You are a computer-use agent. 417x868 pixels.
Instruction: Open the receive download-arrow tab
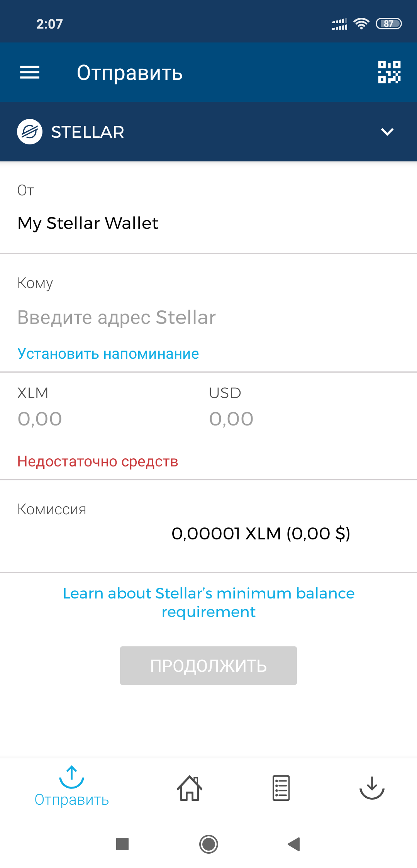click(372, 788)
